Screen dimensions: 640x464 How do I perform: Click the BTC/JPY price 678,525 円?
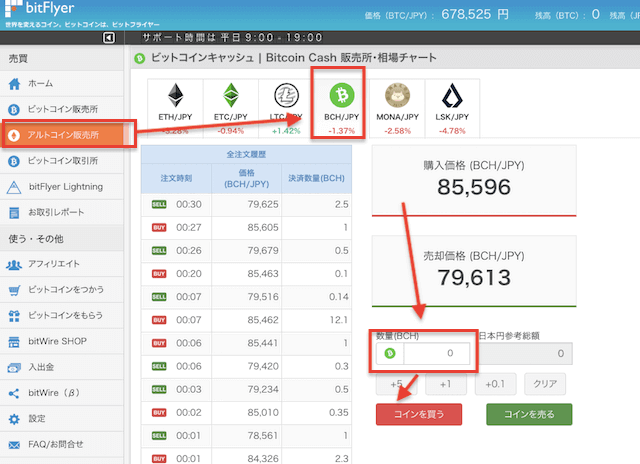pos(475,15)
